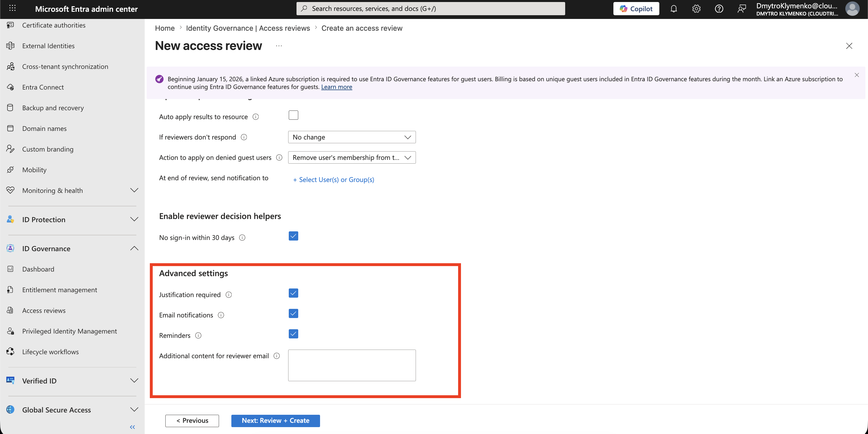The width and height of the screenshot is (868, 434).
Task: Open Lifecycle workflows menu item
Action: click(x=51, y=352)
